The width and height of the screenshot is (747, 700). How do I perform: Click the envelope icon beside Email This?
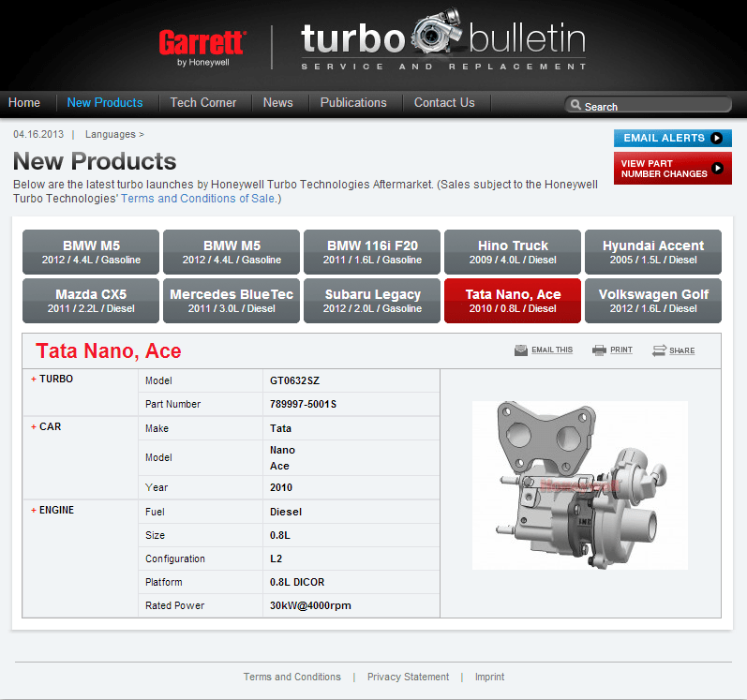click(x=521, y=350)
